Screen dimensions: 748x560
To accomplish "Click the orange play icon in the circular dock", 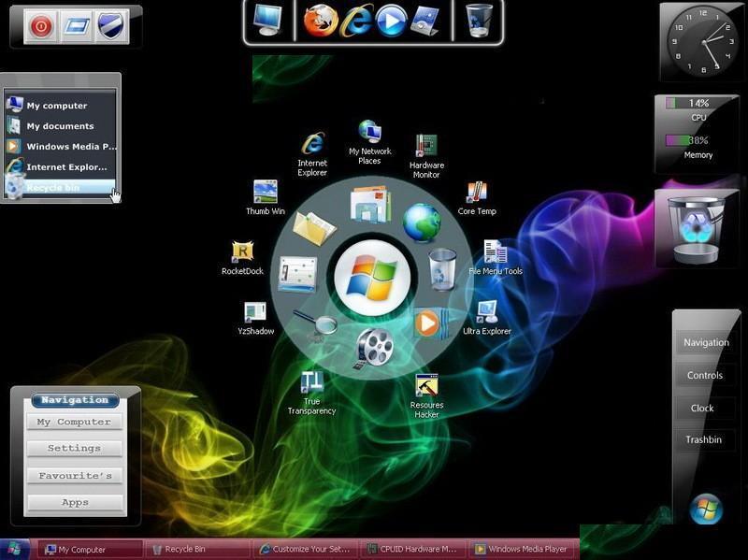I will [429, 323].
